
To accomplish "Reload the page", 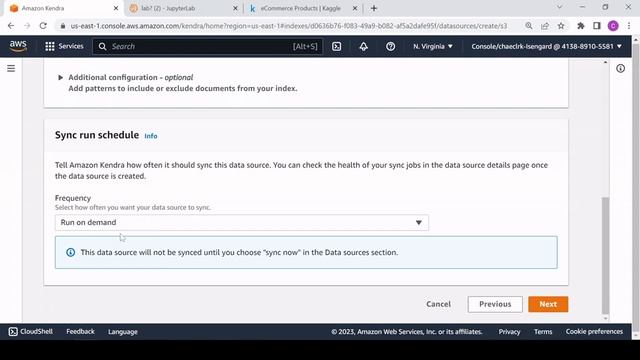I will coord(43,26).
